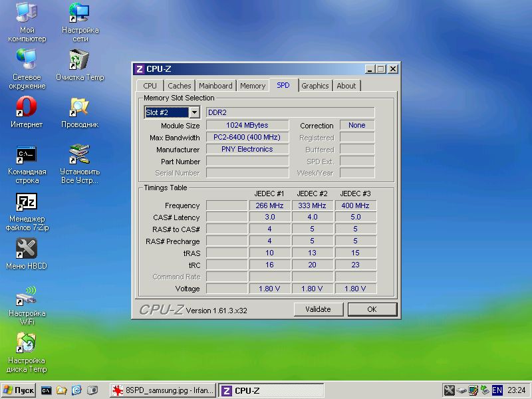
Task: Open the Mainboard tab
Action: pos(215,86)
